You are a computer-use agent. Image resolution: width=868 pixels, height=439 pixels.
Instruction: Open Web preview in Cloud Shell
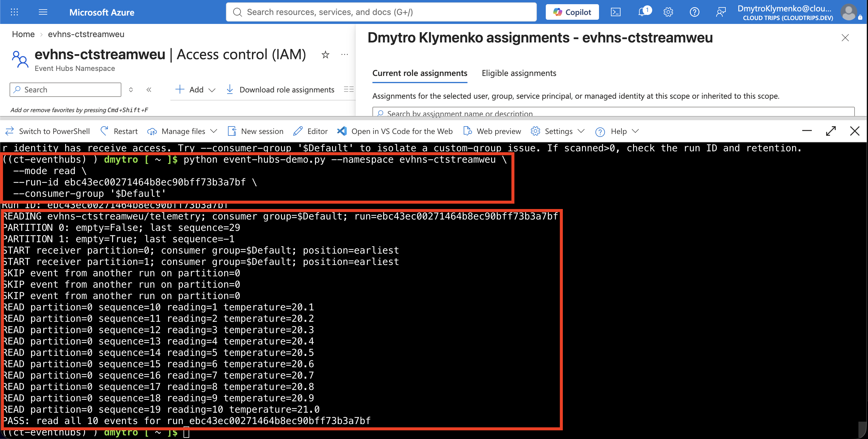(492, 131)
